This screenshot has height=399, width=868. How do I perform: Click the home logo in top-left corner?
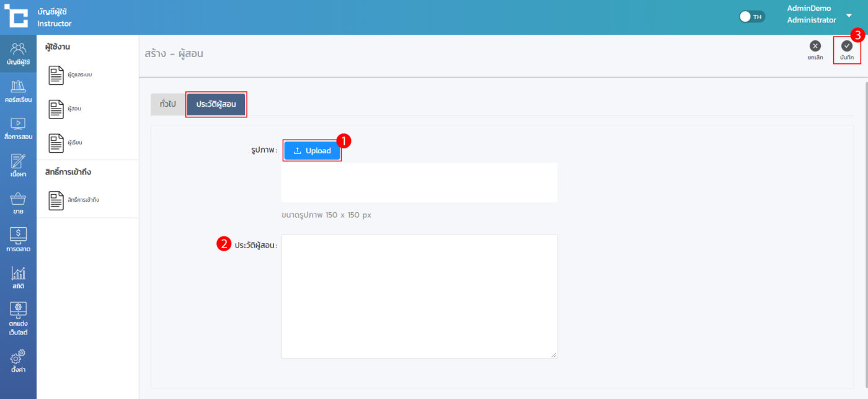click(17, 17)
